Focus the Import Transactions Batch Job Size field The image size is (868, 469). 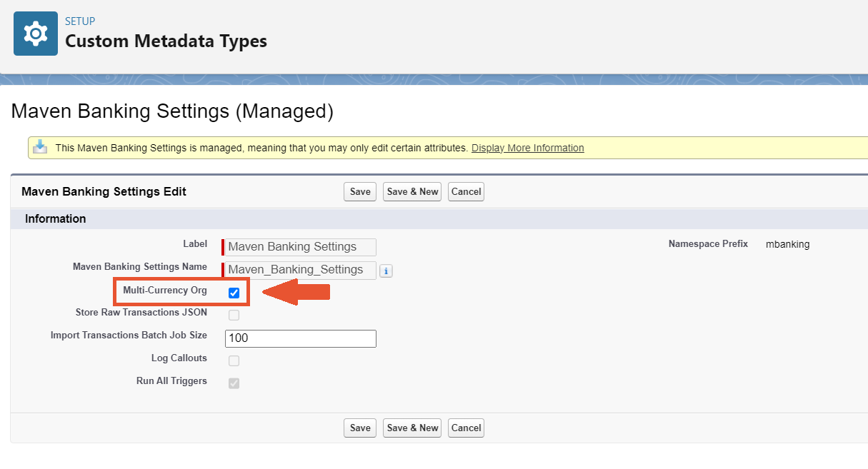click(x=300, y=338)
